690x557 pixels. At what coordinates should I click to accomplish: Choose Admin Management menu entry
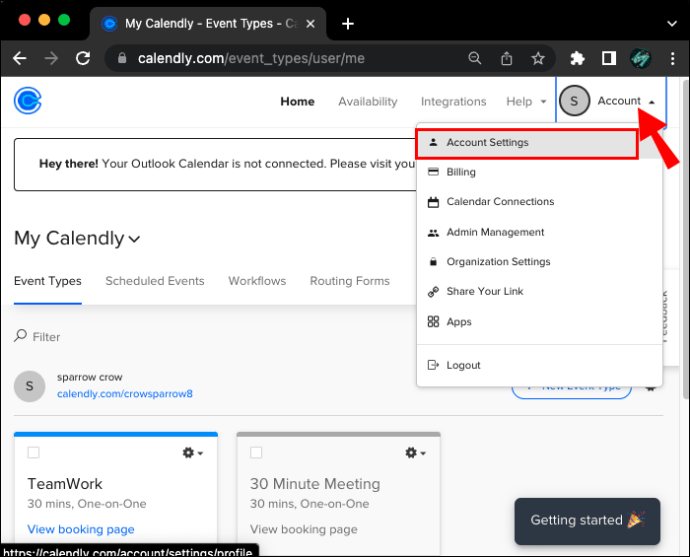coord(539,232)
